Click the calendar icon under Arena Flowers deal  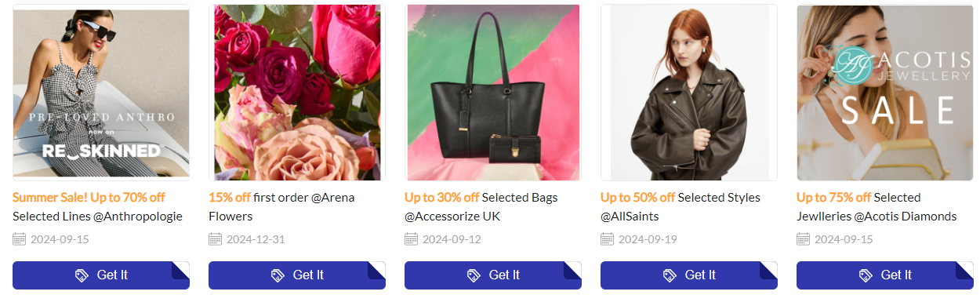click(216, 239)
